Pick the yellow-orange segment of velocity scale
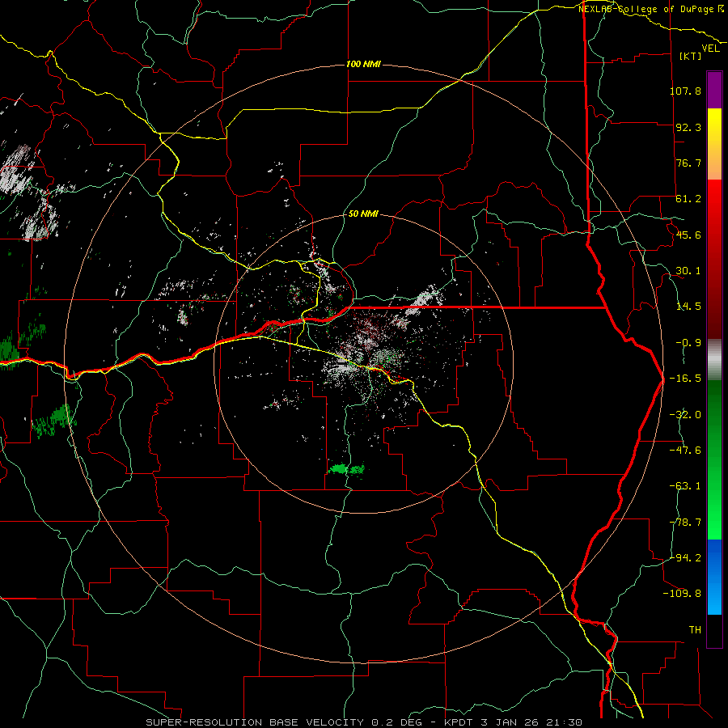Image resolution: width=728 pixels, height=728 pixels. pos(714,144)
